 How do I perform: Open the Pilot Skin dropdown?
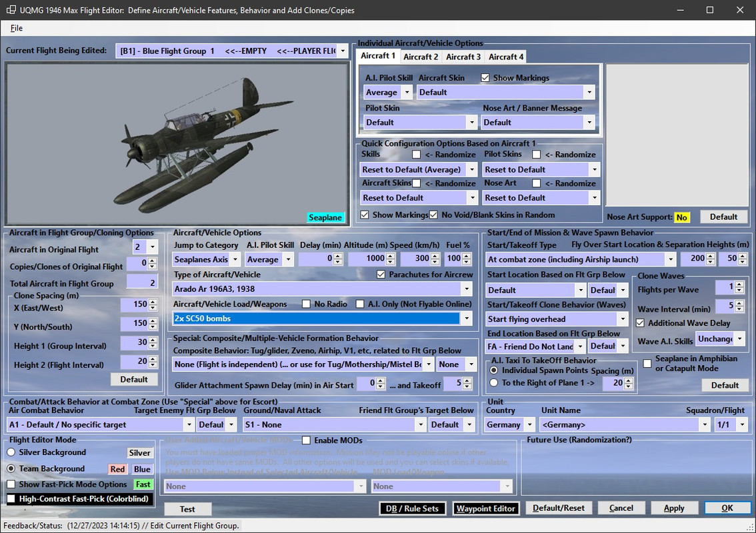click(472, 123)
